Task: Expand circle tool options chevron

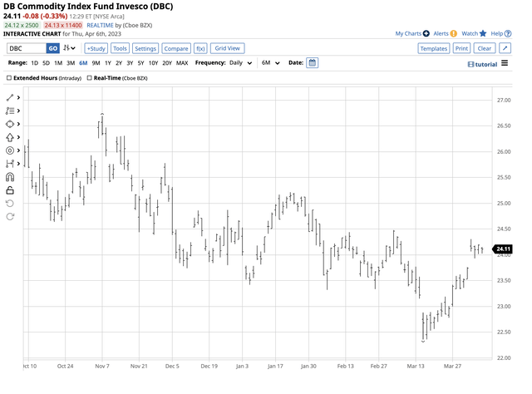Action: [x=18, y=150]
